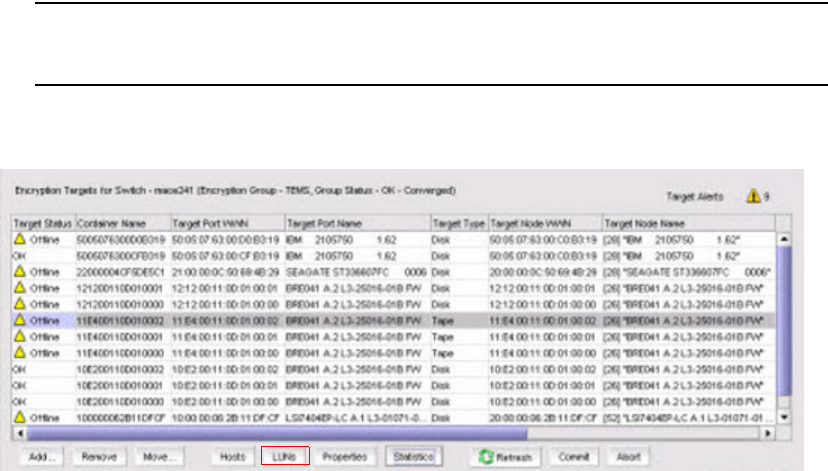
Task: Click warning icon of SEAGATE target row
Action: [18, 270]
